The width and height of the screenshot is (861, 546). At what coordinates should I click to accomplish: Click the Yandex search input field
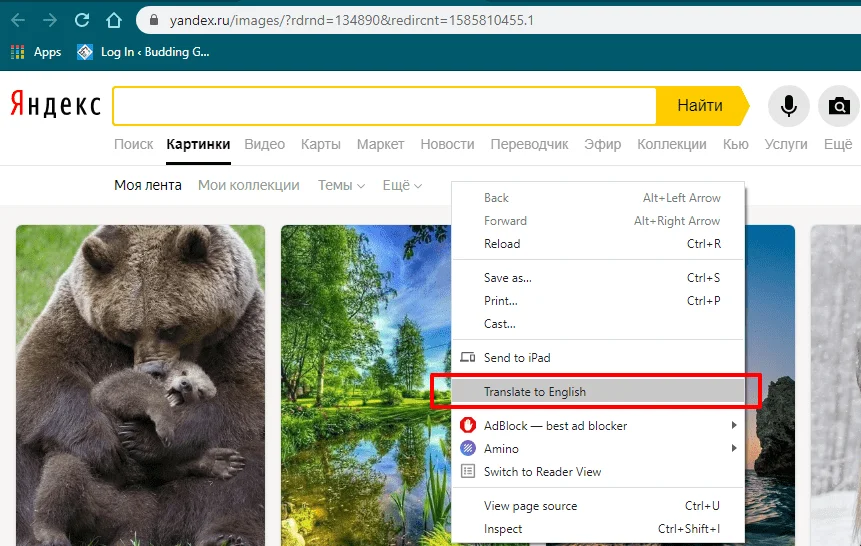point(384,105)
